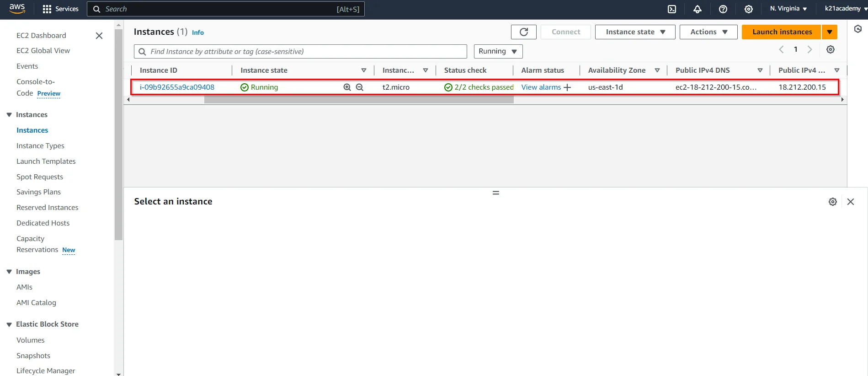Click the zoom-out filter icon beside Running
Image resolution: width=868 pixels, height=376 pixels.
pos(360,87)
